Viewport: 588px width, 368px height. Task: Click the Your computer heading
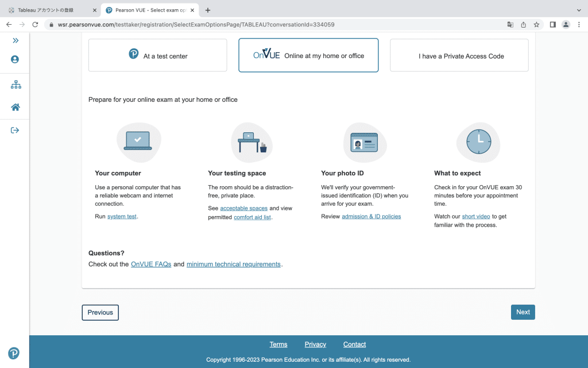point(118,173)
